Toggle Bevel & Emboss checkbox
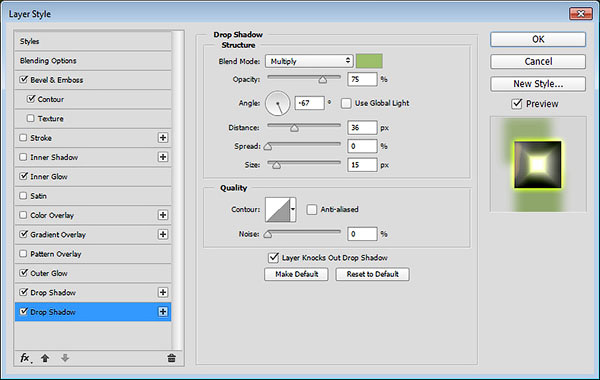The image size is (600, 380). (x=23, y=80)
